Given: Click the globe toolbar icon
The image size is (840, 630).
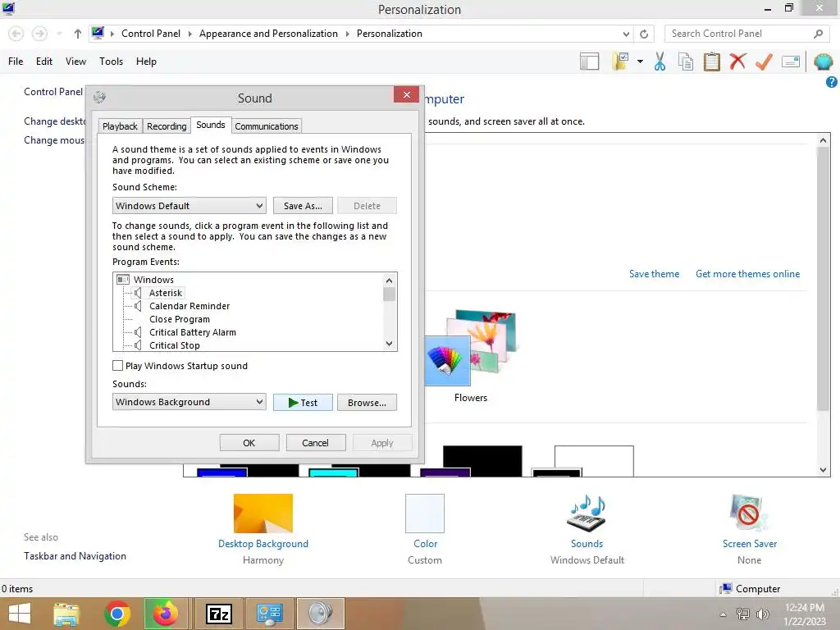Looking at the screenshot, I should click(823, 62).
